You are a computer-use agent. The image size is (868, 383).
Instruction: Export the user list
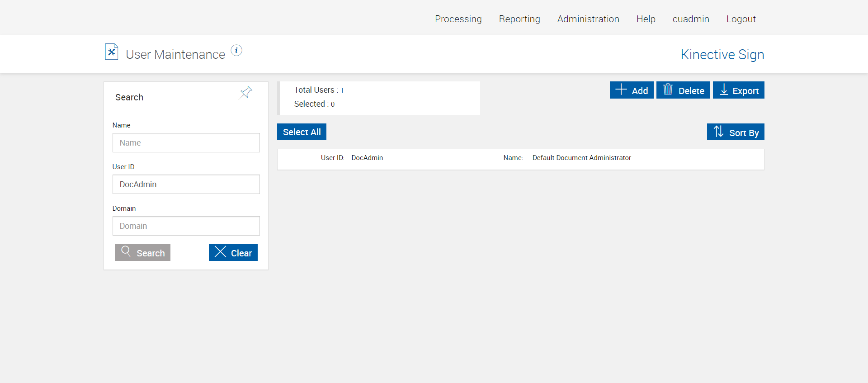pos(738,90)
